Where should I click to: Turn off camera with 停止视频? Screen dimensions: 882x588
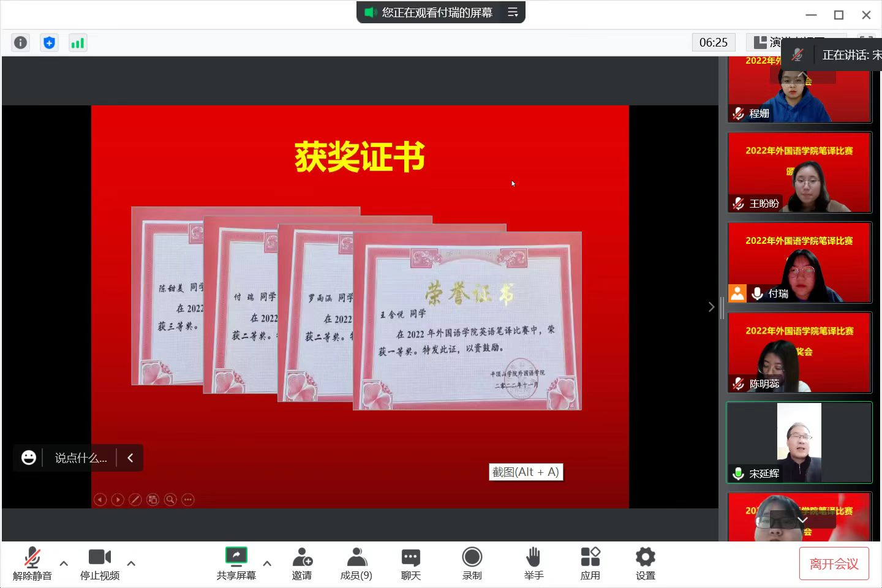[99, 563]
